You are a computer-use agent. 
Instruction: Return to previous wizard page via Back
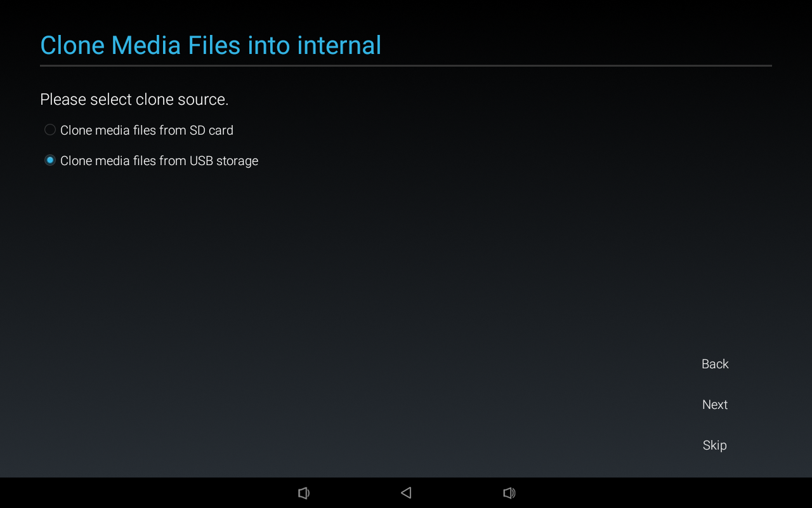click(715, 364)
